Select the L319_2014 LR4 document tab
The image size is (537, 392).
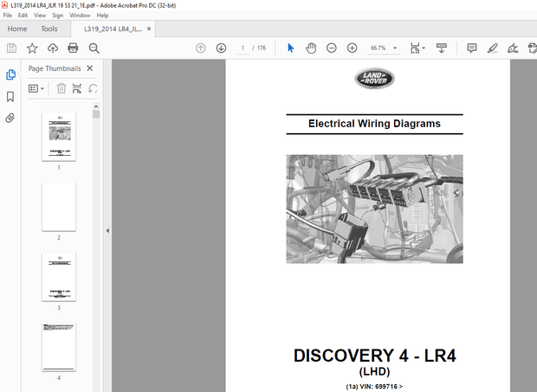coord(113,29)
